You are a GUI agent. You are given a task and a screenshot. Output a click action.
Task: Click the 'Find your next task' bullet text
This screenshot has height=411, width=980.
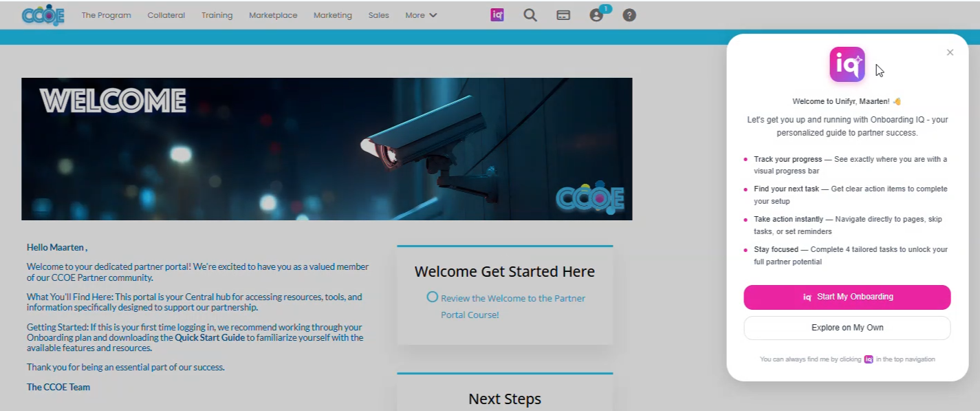[x=786, y=189]
